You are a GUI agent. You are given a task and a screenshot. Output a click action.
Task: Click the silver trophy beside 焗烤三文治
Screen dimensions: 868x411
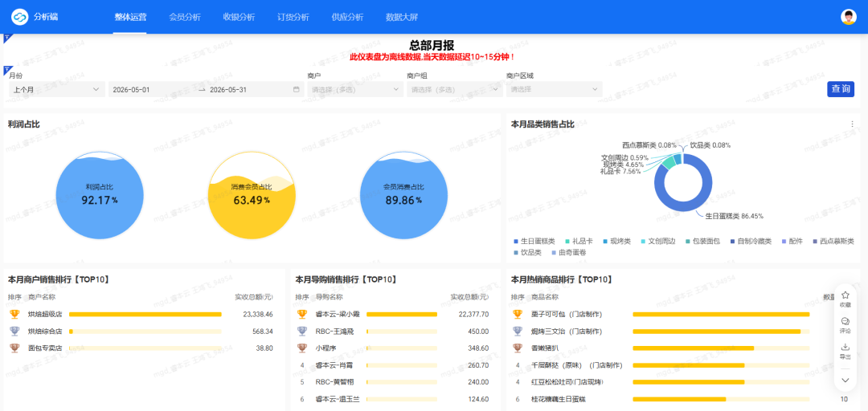[518, 331]
